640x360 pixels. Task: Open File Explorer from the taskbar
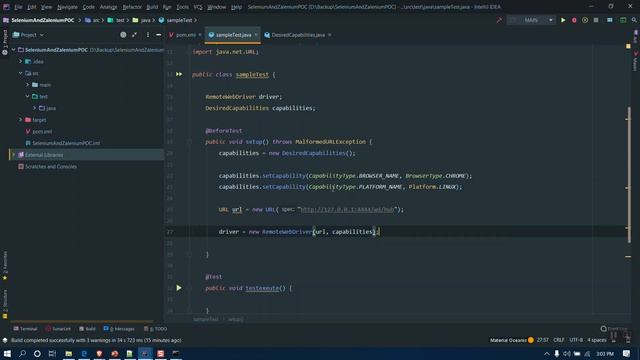tap(69, 353)
